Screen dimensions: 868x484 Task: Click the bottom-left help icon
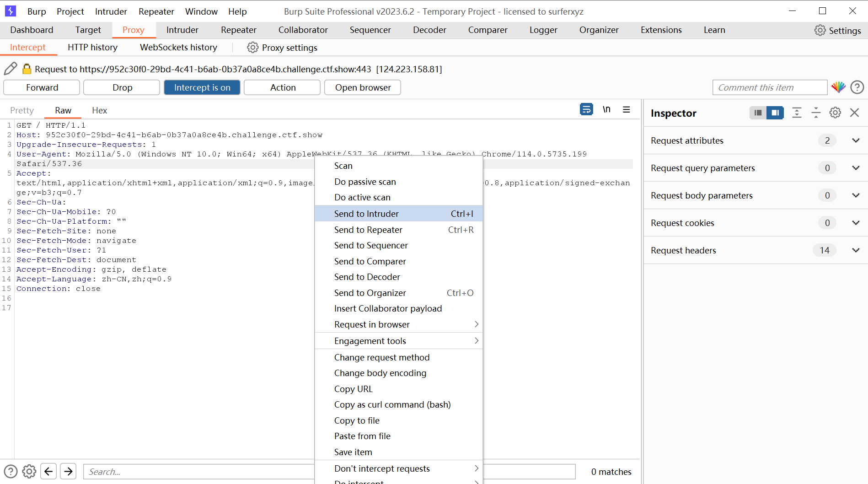click(11, 471)
